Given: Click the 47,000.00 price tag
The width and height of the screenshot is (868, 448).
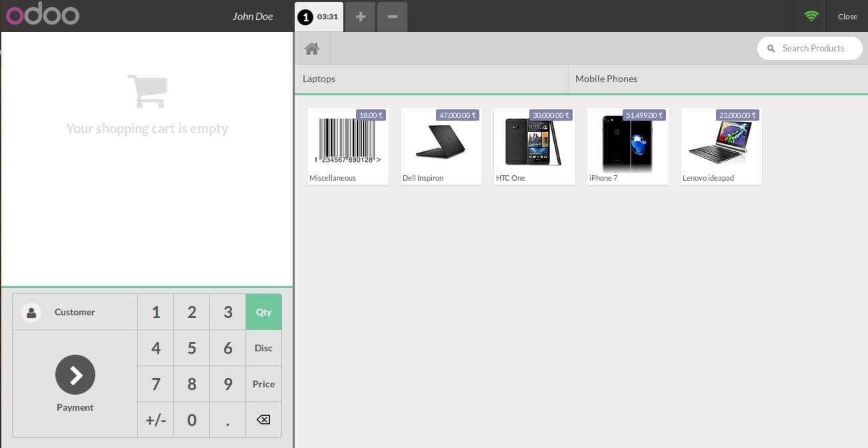Looking at the screenshot, I should (458, 115).
